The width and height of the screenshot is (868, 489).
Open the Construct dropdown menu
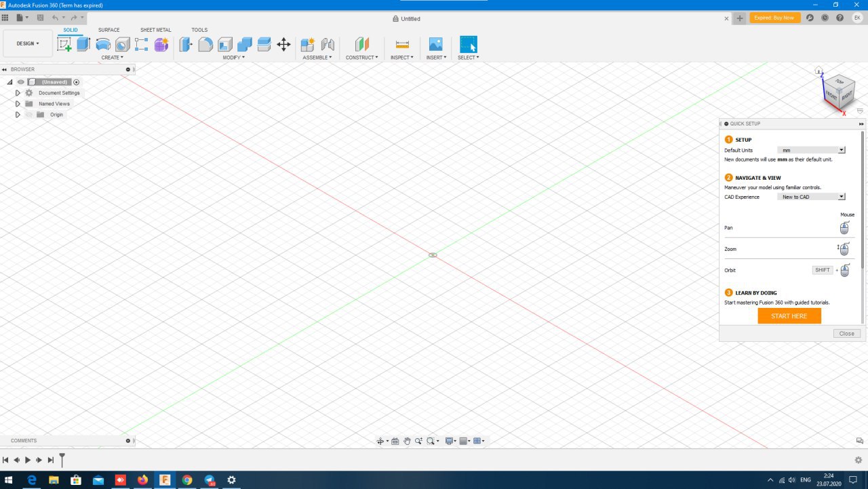[x=362, y=58]
